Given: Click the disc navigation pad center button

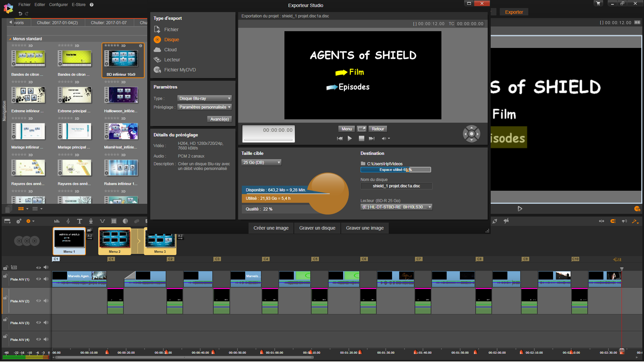Looking at the screenshot, I should point(472,134).
